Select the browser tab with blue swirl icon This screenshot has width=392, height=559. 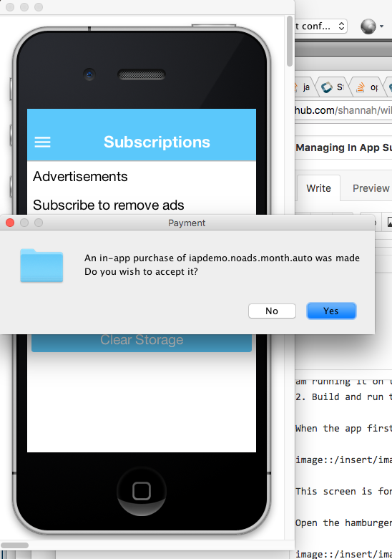[x=333, y=87]
